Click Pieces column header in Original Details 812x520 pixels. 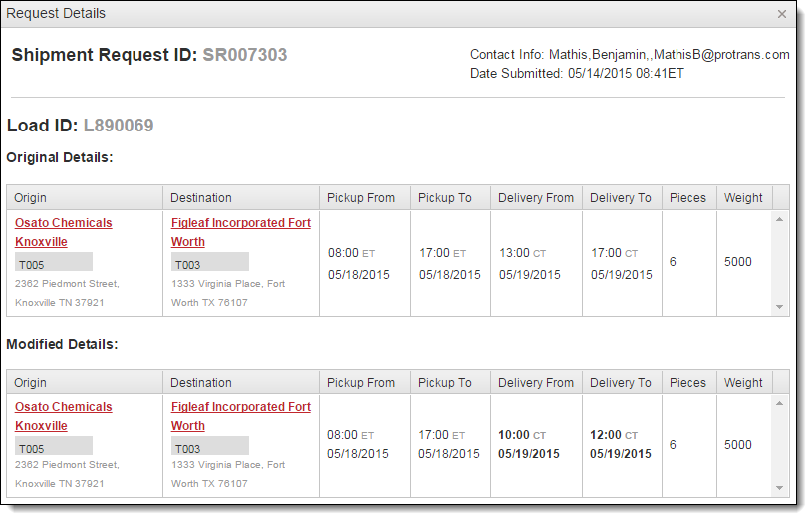point(687,198)
